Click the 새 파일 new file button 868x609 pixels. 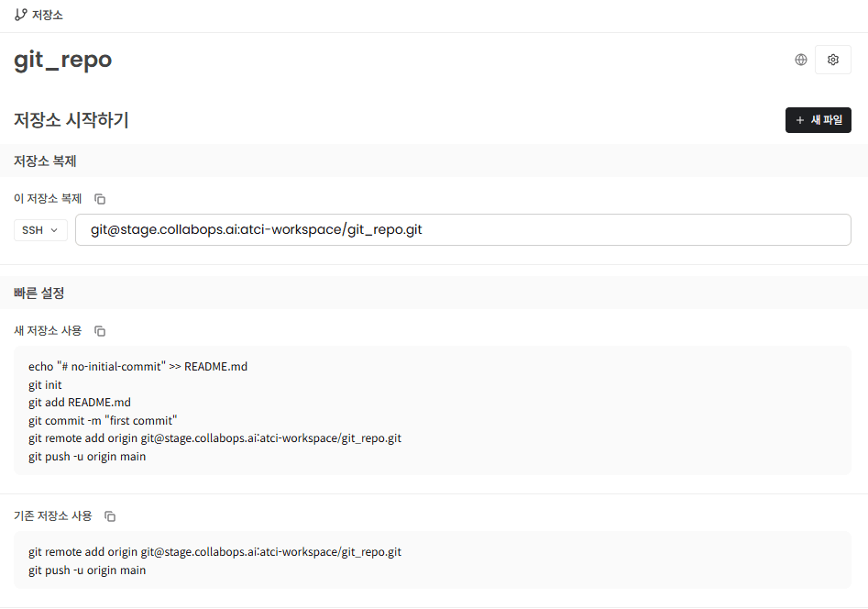[x=818, y=120]
